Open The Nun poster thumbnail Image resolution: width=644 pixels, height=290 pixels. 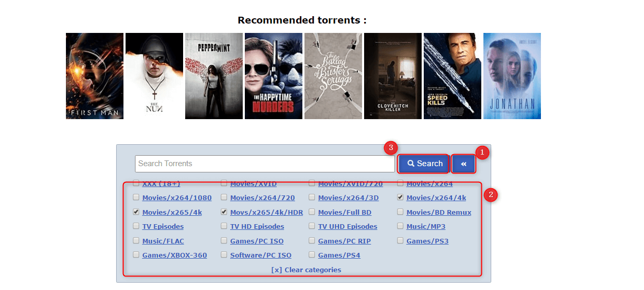click(154, 76)
